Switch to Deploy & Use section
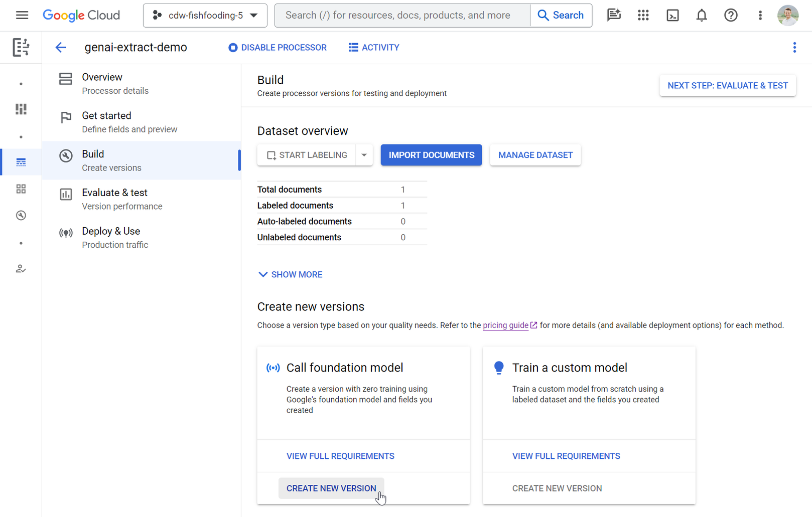The image size is (812, 517). (x=142, y=238)
